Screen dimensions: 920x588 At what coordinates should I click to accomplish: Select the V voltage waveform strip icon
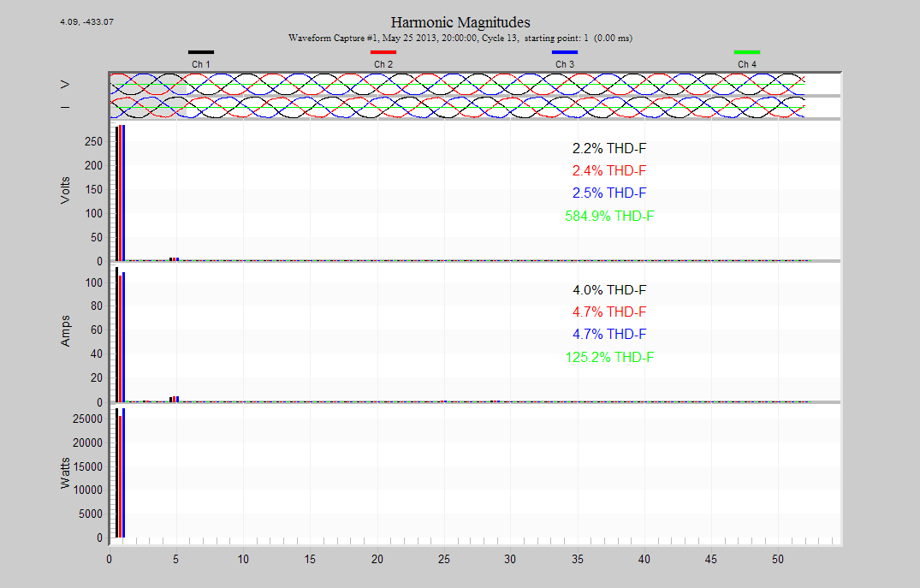65,84
